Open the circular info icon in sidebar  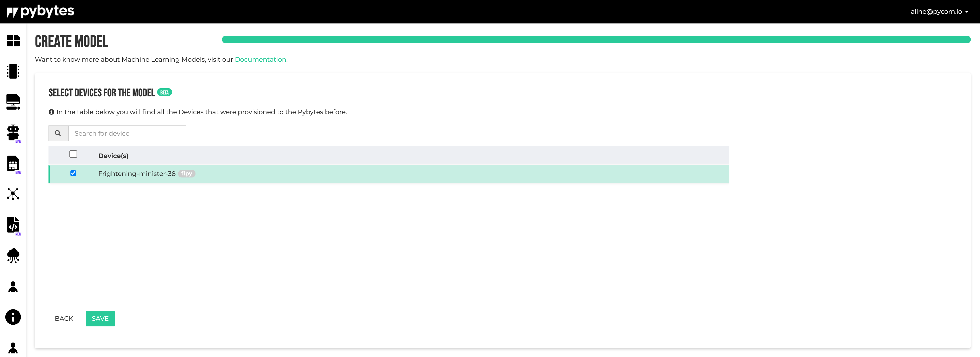point(13,317)
